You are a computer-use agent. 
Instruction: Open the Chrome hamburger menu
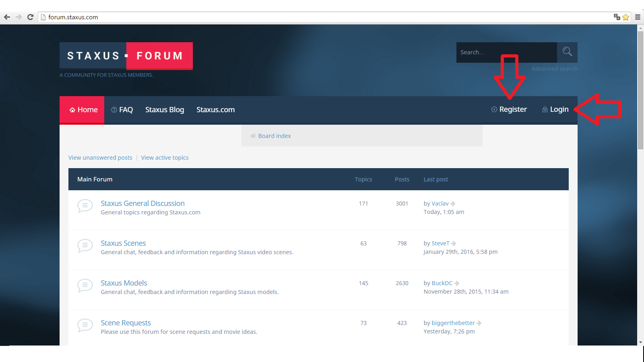coord(638,17)
